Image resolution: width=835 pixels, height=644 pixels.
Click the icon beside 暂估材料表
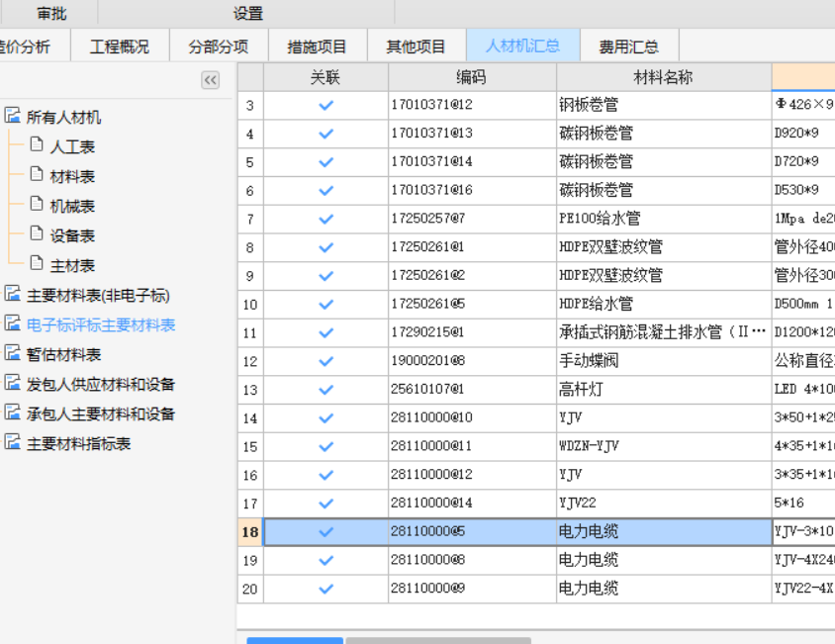(x=13, y=352)
